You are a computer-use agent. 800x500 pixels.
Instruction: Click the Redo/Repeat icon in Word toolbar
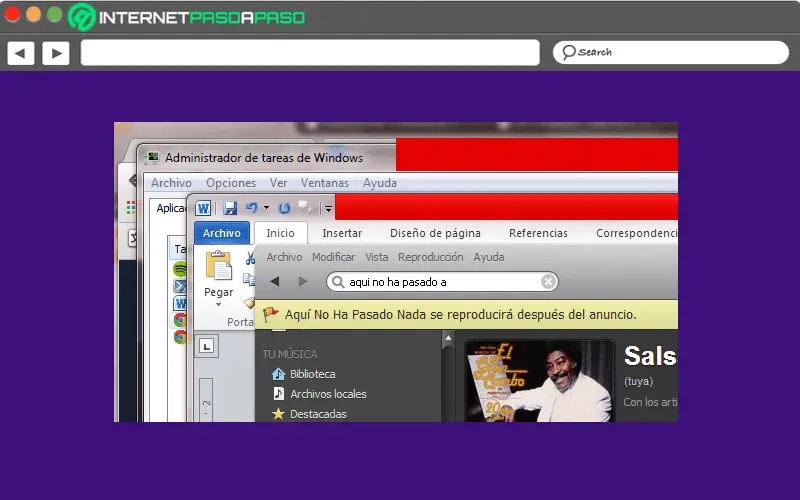(x=284, y=208)
